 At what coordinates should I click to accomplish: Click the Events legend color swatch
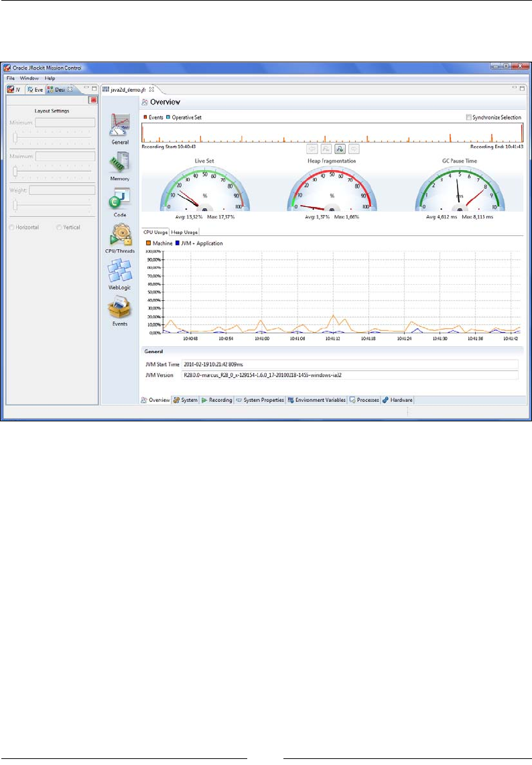pos(145,117)
